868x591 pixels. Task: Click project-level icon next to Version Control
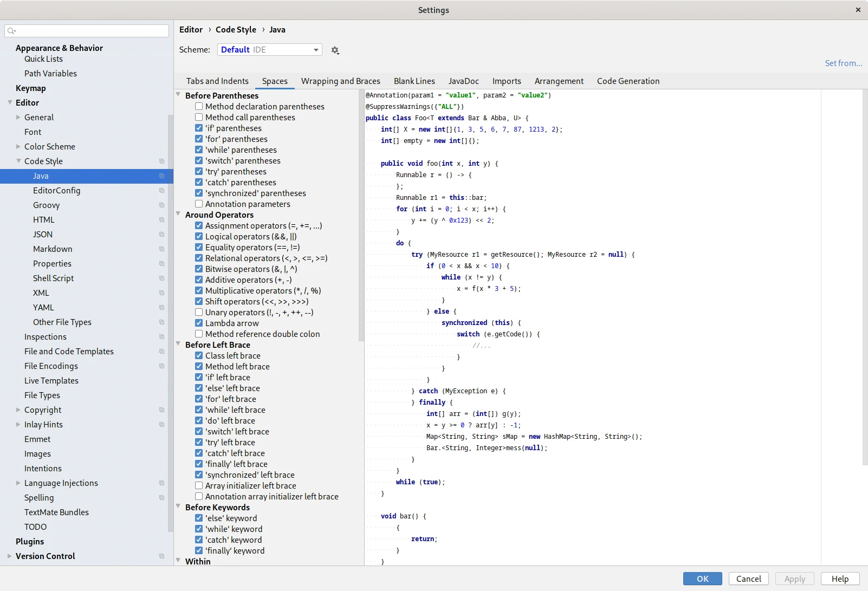(161, 556)
